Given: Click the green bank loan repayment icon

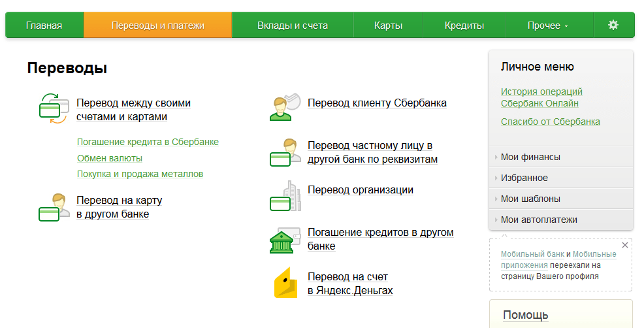Looking at the screenshot, I should click(285, 240).
